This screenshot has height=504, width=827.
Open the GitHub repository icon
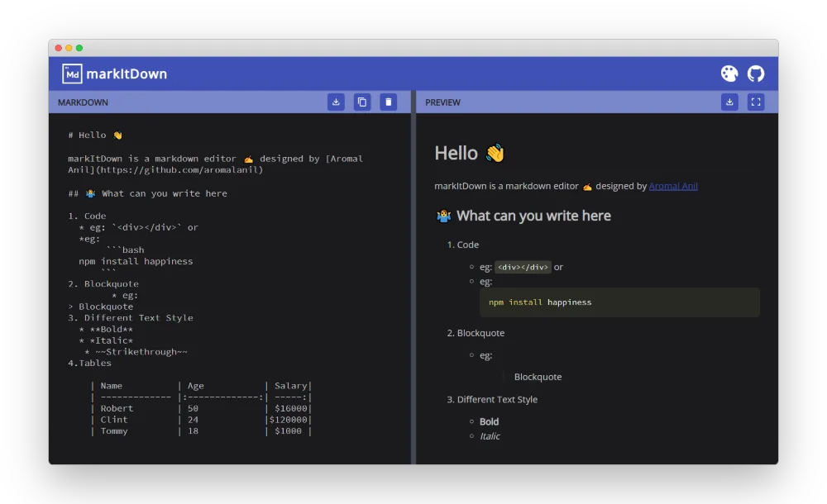tap(756, 74)
